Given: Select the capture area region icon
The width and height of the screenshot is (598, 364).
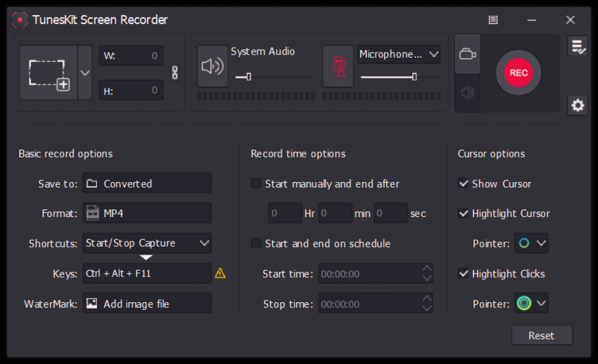Looking at the screenshot, I should 49,73.
